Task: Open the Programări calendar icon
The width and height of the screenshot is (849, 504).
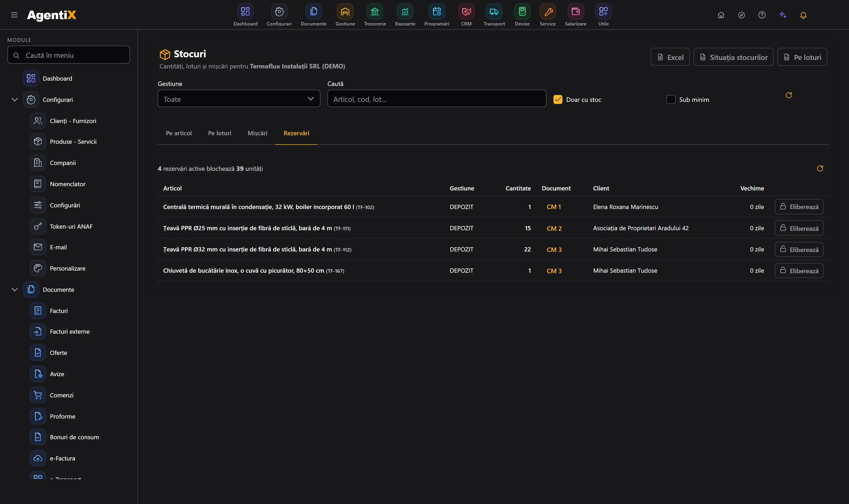Action: pyautogui.click(x=437, y=12)
